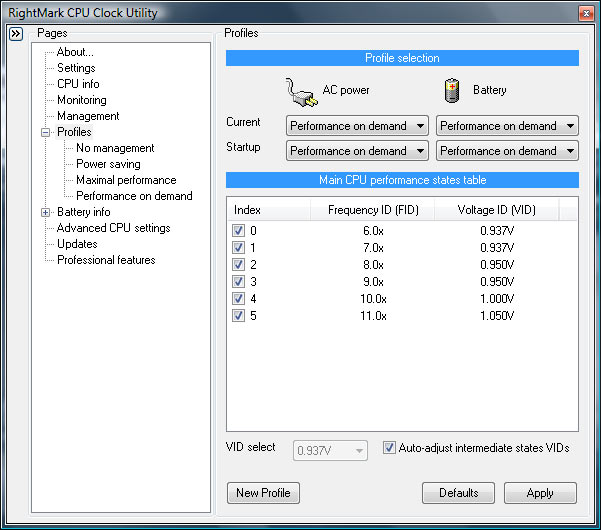Open the VID select dropdown

click(330, 451)
